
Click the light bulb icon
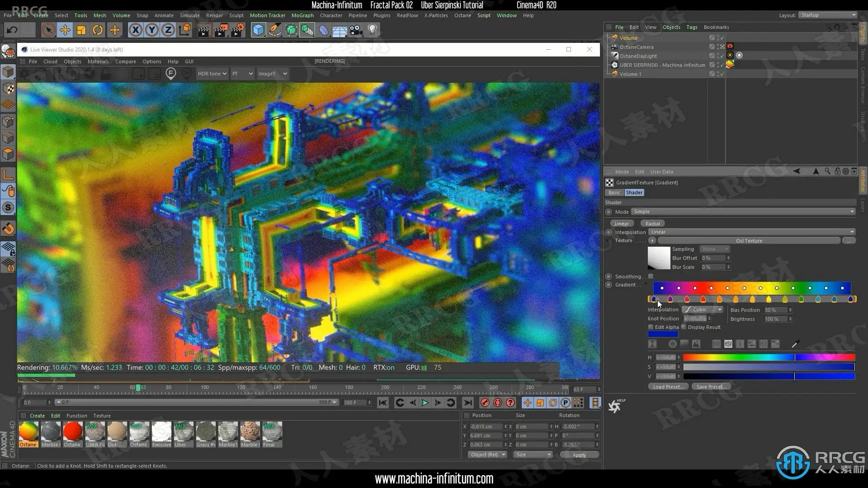[372, 30]
